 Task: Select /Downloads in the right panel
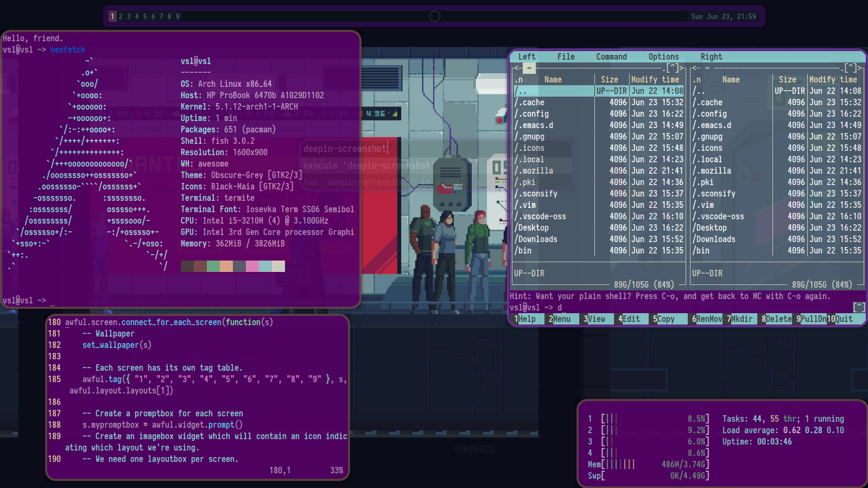(x=777, y=239)
